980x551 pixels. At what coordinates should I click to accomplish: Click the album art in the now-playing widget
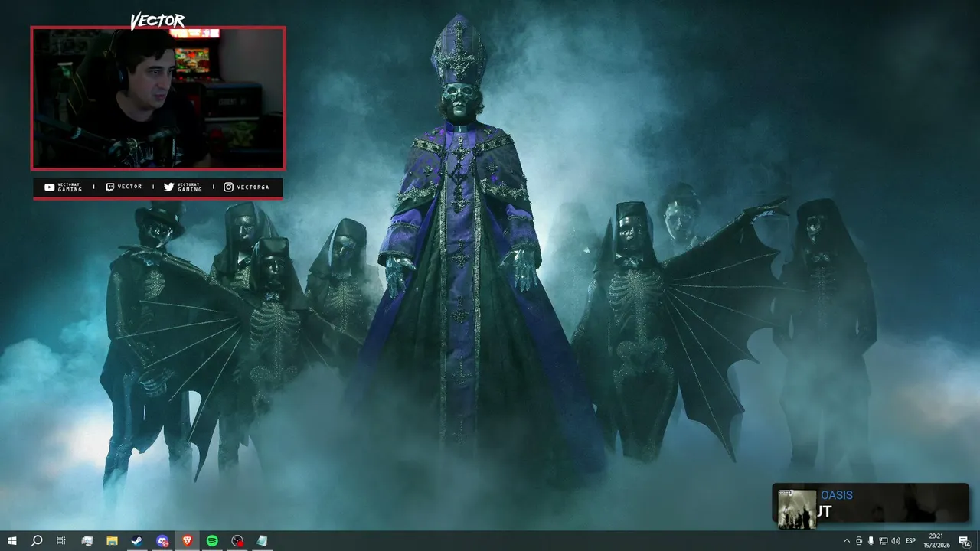pos(797,509)
